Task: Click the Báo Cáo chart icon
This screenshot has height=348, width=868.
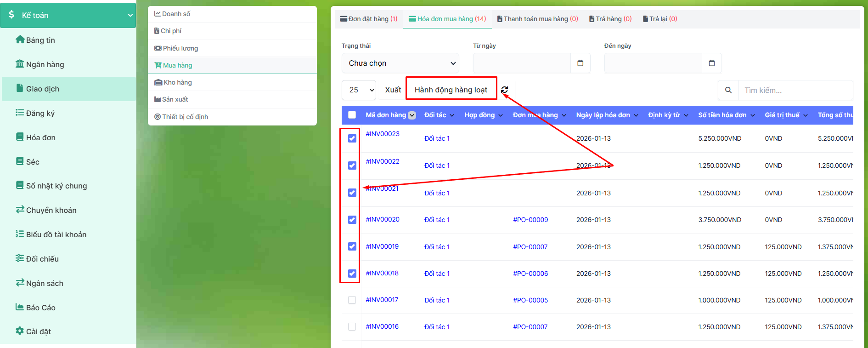Action: 20,307
